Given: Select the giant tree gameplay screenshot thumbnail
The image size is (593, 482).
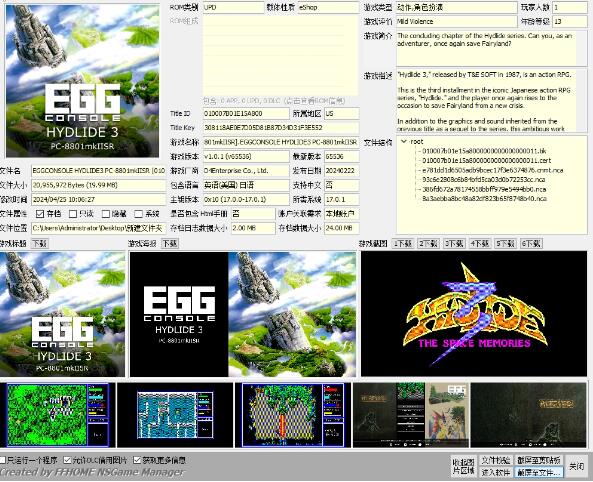Looking at the screenshot, I should [293, 415].
